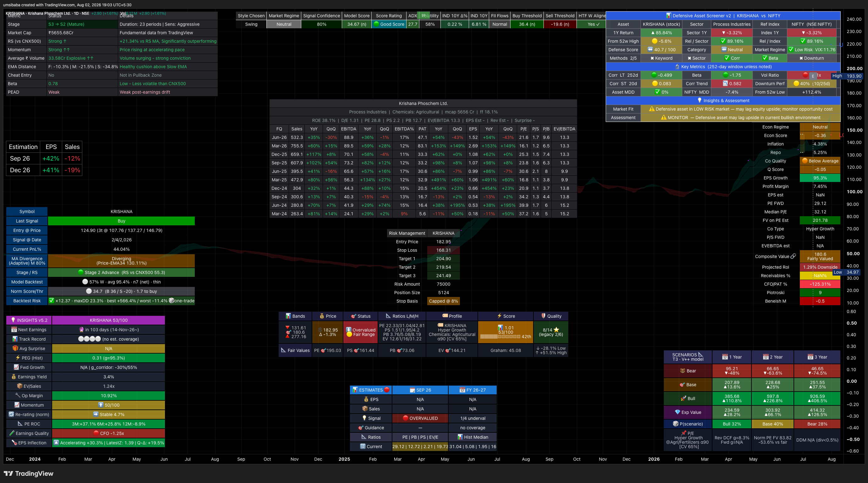Click the lightning icon beside PEG (Hist)
868x483 pixels.
[18, 358]
